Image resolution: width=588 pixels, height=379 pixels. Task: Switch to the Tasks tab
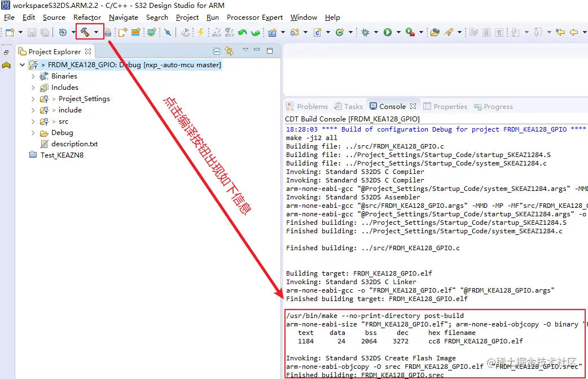click(348, 107)
